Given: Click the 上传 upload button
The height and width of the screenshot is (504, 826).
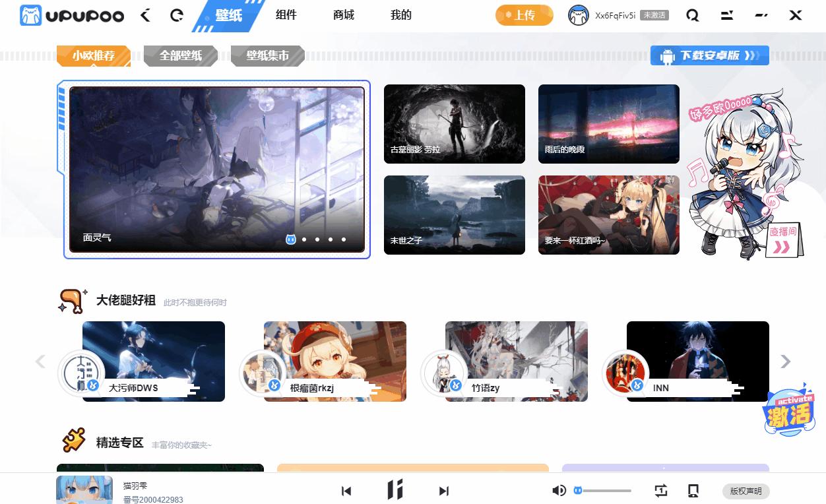Looking at the screenshot, I should pos(524,15).
